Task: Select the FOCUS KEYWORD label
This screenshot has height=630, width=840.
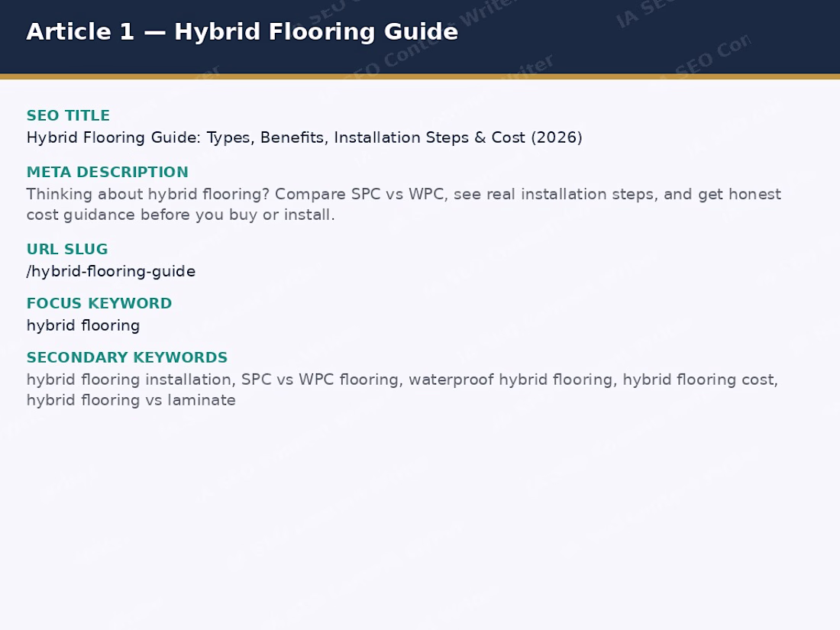Action: click(99, 303)
